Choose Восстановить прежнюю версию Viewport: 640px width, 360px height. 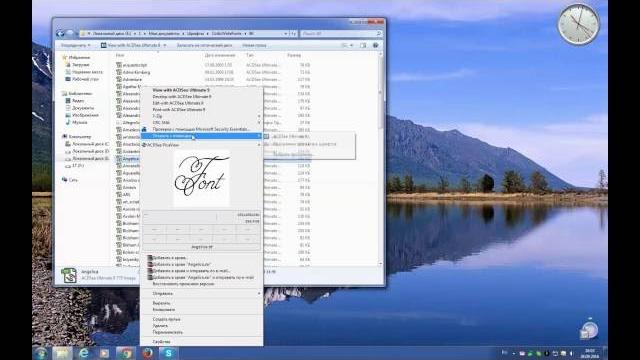pos(201,284)
